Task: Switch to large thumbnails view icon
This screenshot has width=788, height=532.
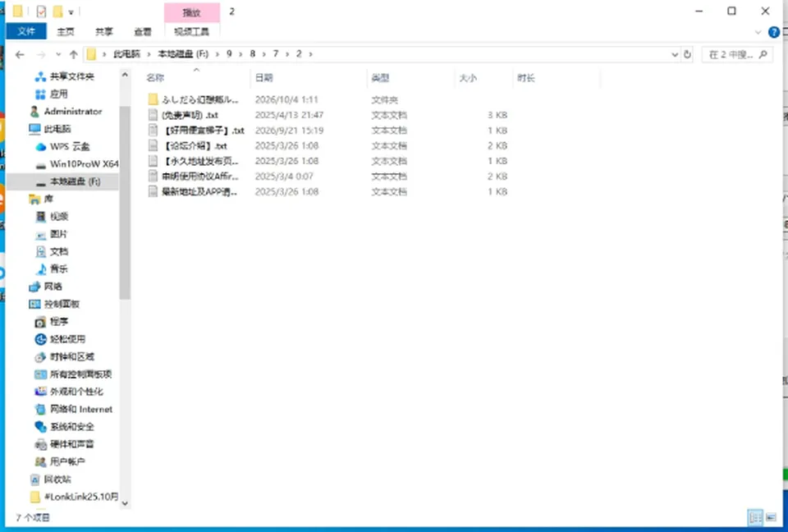Action: (x=771, y=517)
